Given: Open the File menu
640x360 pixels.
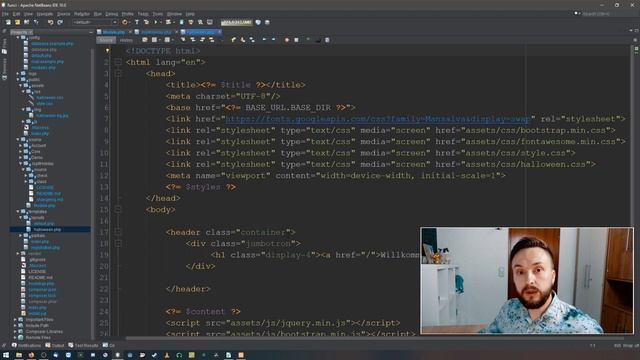Looking at the screenshot, I should 5,14.
